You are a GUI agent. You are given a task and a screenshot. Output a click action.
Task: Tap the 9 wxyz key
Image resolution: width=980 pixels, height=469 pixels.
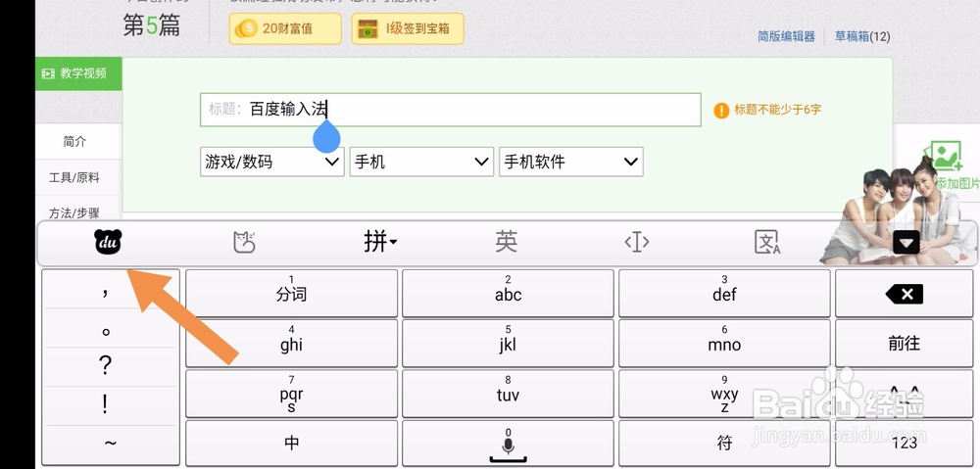724,394
